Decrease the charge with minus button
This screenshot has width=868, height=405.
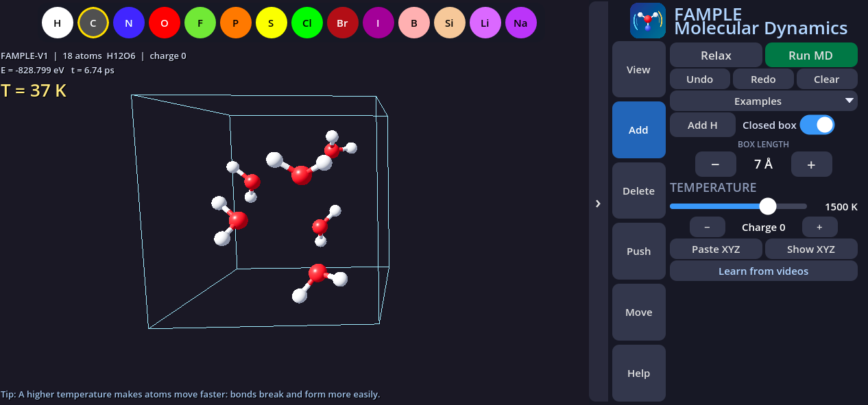pyautogui.click(x=707, y=227)
